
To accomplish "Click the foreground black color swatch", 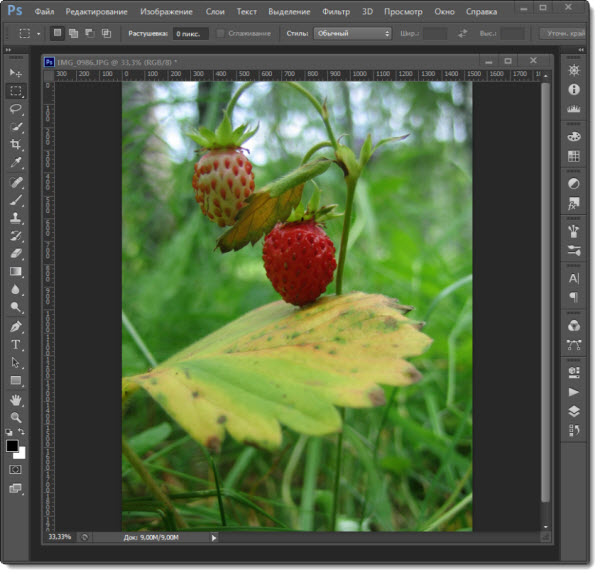I will pos(12,446).
